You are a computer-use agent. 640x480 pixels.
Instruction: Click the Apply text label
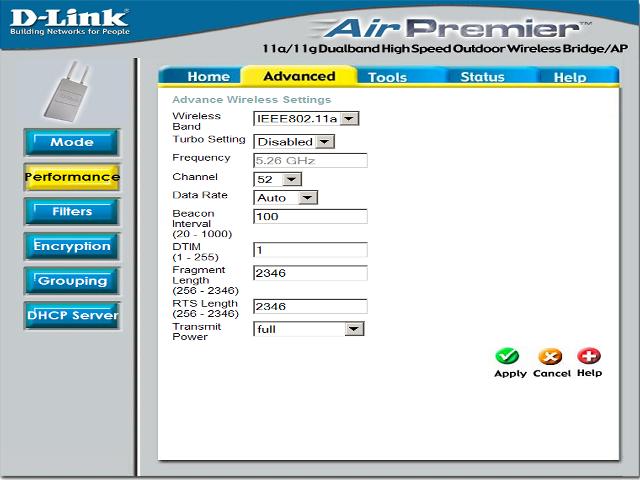[x=510, y=373]
